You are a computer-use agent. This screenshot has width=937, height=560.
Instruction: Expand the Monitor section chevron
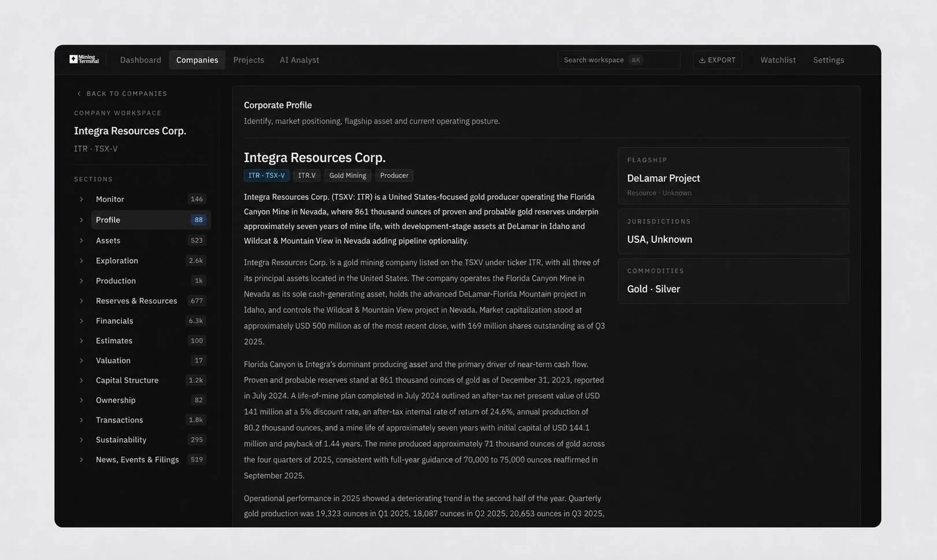coord(81,199)
